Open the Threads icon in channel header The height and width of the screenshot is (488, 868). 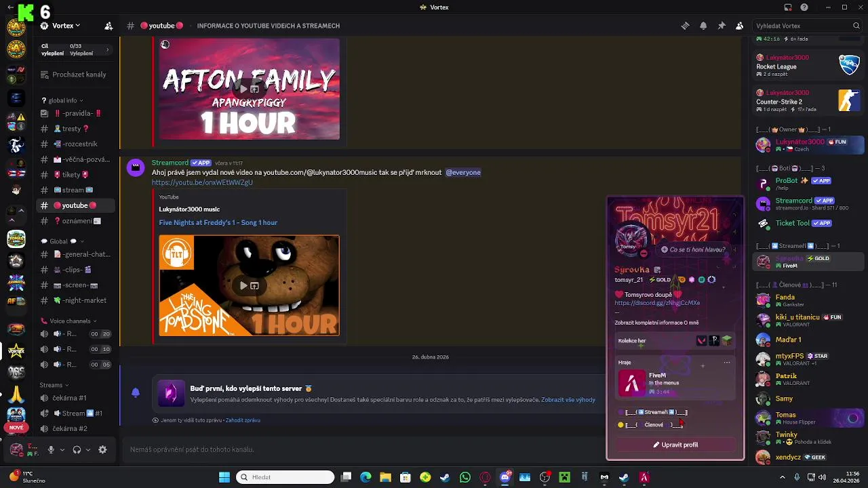point(685,26)
